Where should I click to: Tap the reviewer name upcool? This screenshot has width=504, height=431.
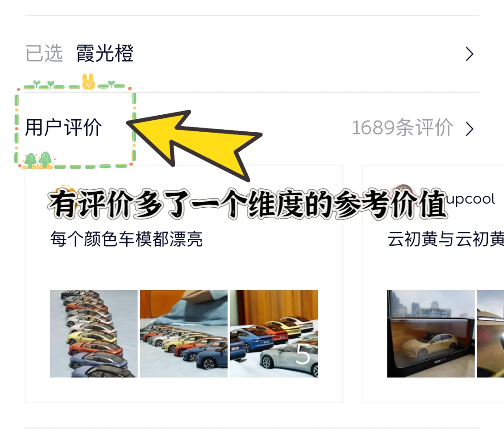(471, 199)
